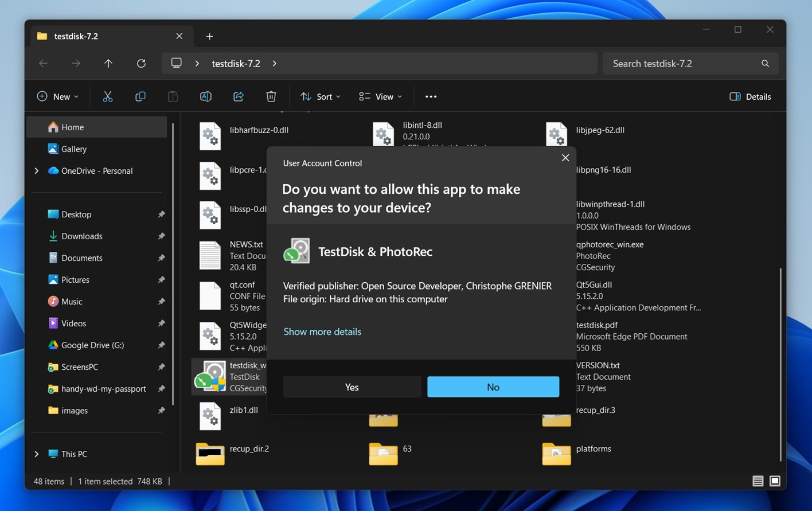This screenshot has height=511, width=812.
Task: Click Yes in the User Account Control dialog
Action: pos(352,387)
